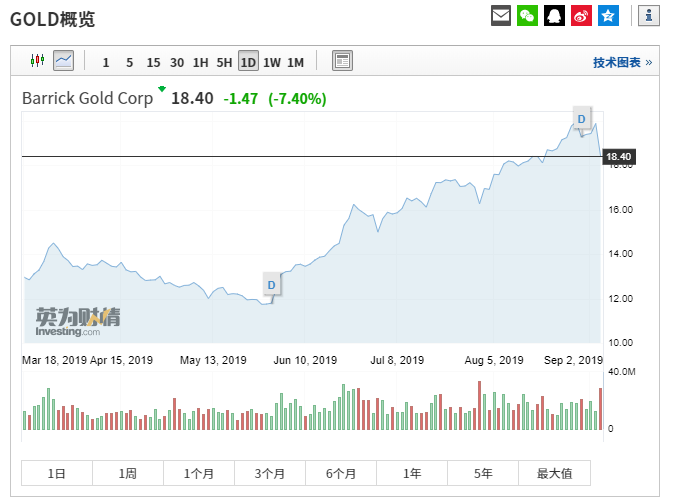This screenshot has width=674, height=502.
Task: Share to WeChat with green icon
Action: pos(527,16)
